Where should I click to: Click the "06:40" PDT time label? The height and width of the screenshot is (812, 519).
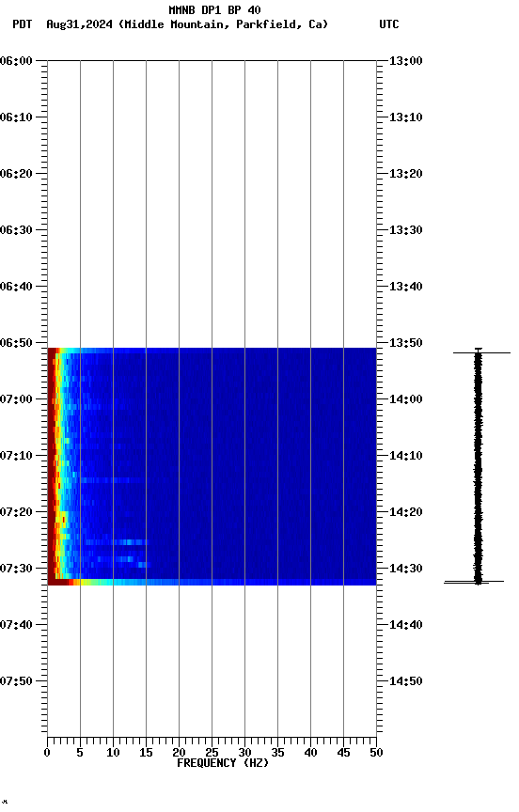[16, 287]
